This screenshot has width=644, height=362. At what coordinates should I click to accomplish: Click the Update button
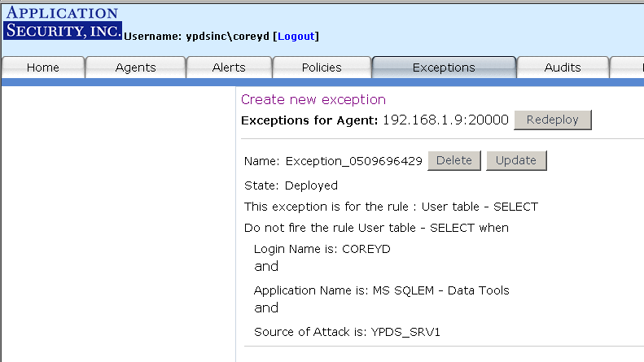point(516,160)
